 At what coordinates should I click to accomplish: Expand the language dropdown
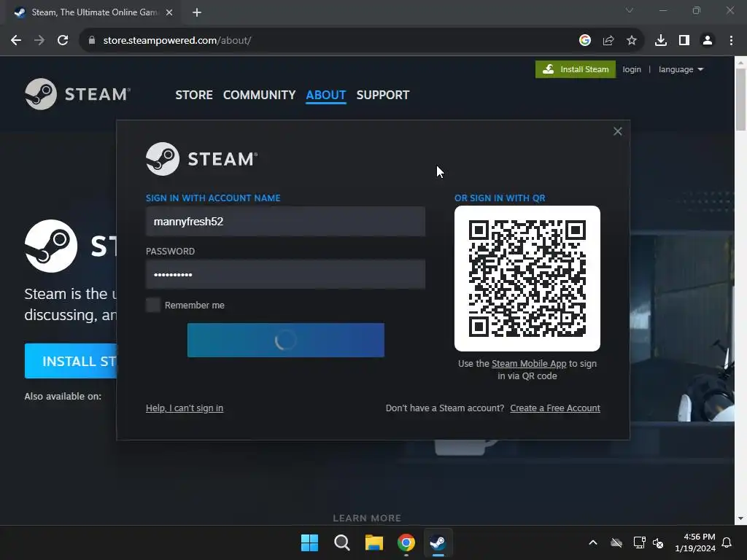(681, 69)
